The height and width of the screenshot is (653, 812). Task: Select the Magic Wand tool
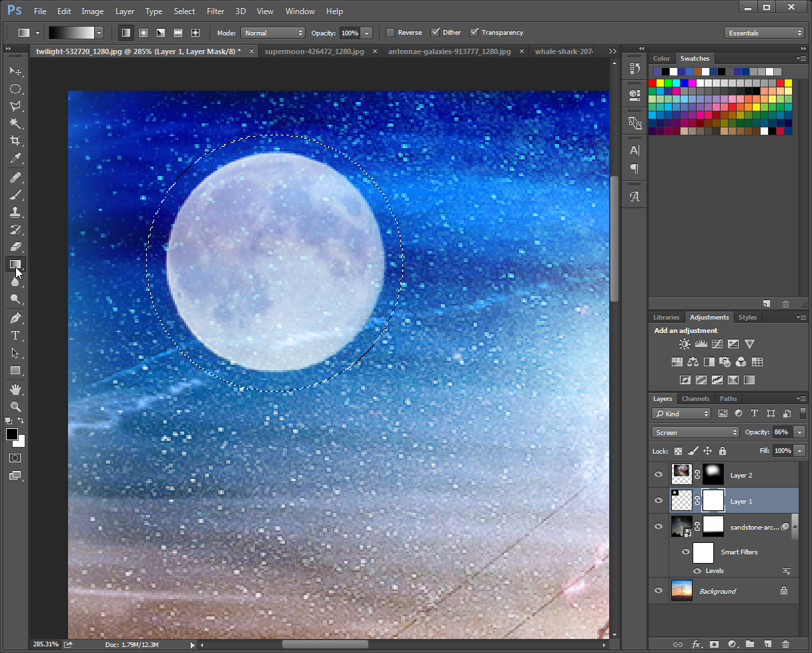[x=15, y=123]
